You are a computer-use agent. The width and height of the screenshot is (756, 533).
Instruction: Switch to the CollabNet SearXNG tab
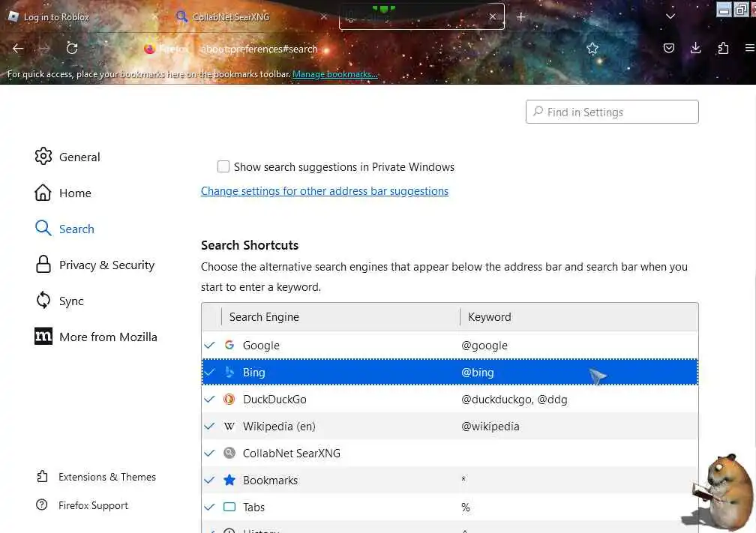click(230, 17)
